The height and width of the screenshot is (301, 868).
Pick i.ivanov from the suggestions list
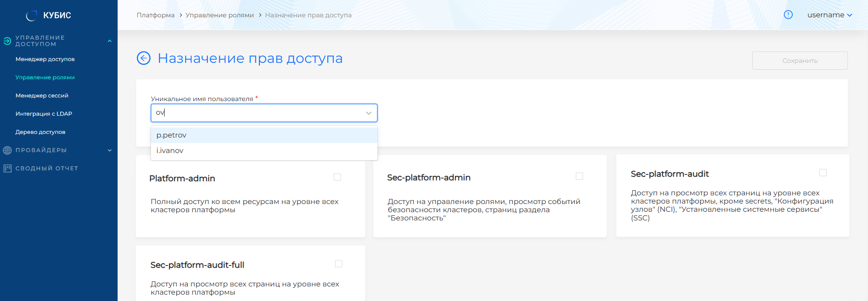pos(170,151)
